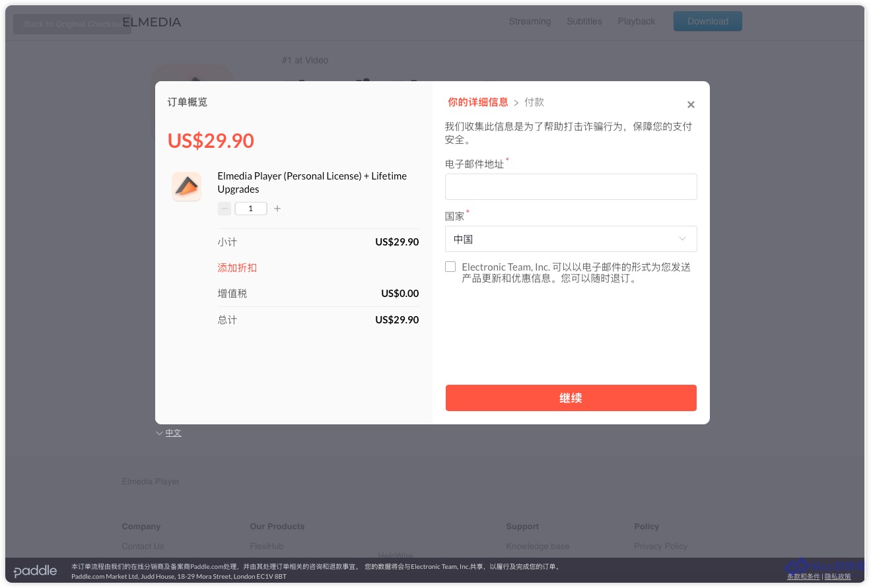Click the FlexiHub footer link

point(266,546)
